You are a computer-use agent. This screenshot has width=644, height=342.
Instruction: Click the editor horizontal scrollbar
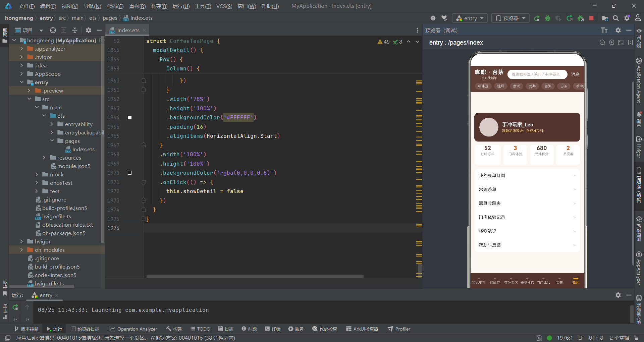click(x=255, y=276)
